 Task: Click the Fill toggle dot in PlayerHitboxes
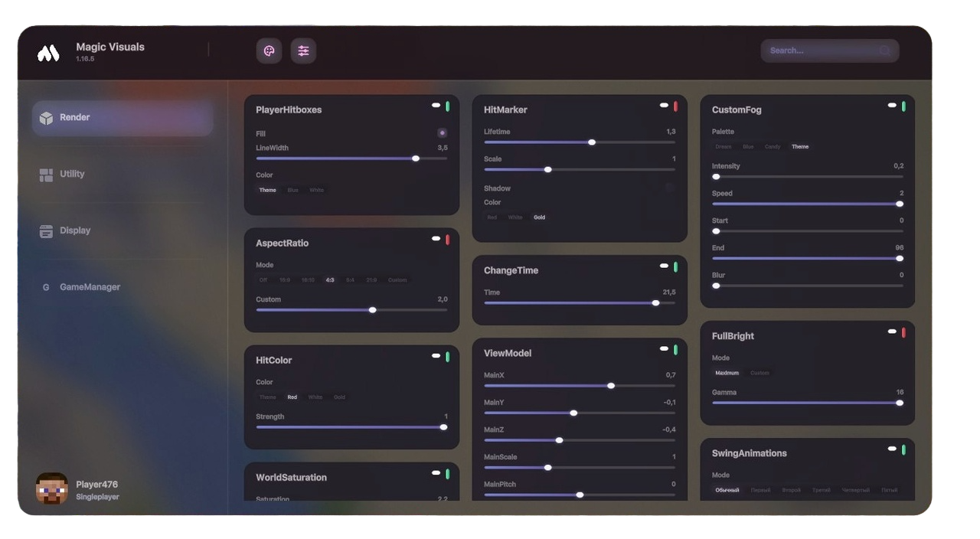(442, 132)
